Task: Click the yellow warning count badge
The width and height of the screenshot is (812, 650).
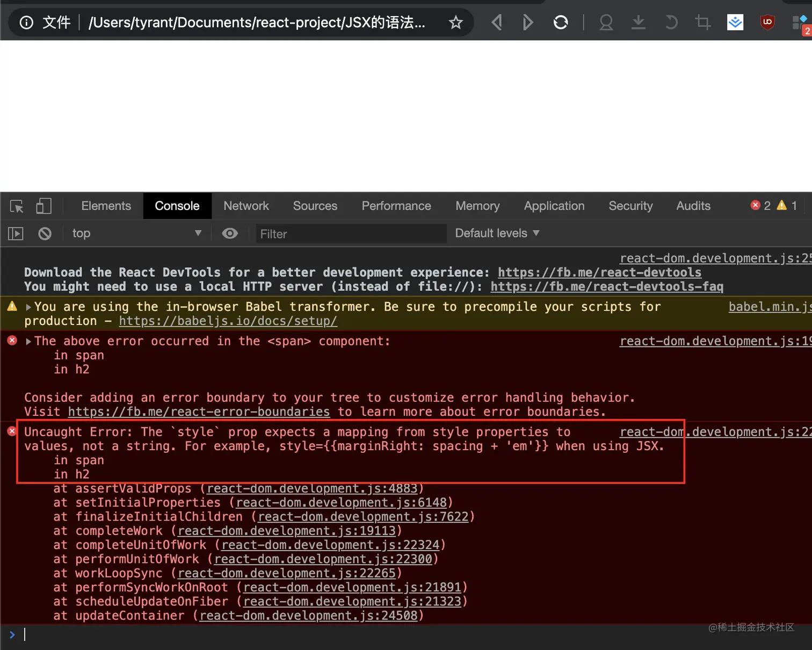Action: (787, 206)
